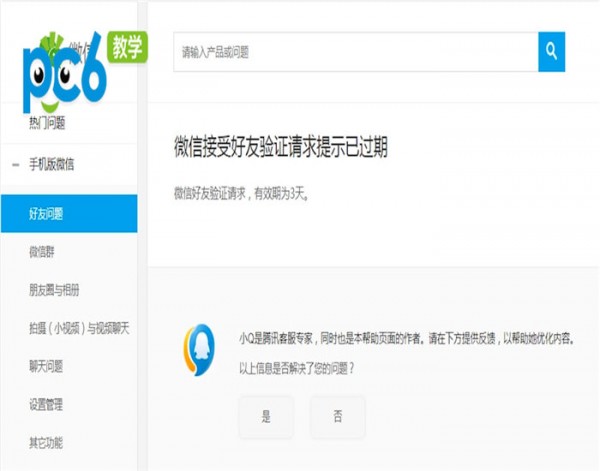Click the blue search magnifier button

551,52
